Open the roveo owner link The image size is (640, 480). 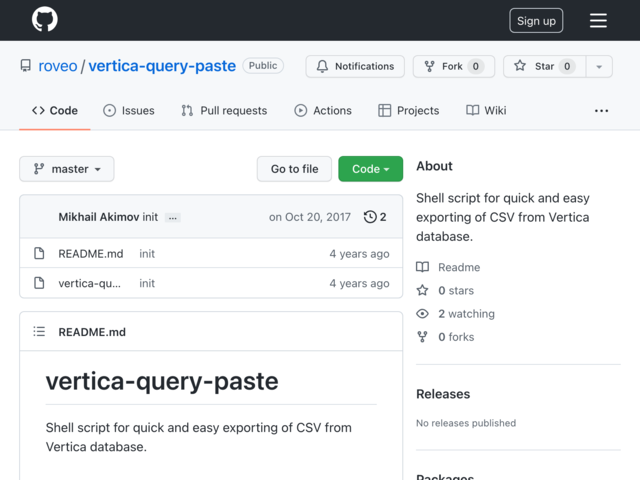tap(58, 66)
